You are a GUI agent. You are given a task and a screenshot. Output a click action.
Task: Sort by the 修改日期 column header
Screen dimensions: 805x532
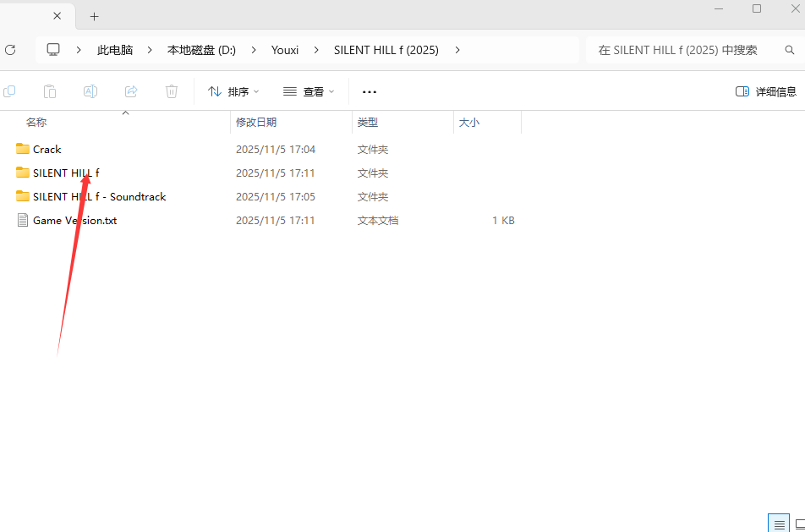click(x=256, y=123)
